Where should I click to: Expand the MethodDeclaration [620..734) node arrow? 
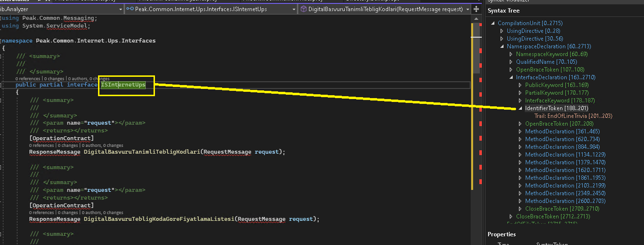coord(520,139)
